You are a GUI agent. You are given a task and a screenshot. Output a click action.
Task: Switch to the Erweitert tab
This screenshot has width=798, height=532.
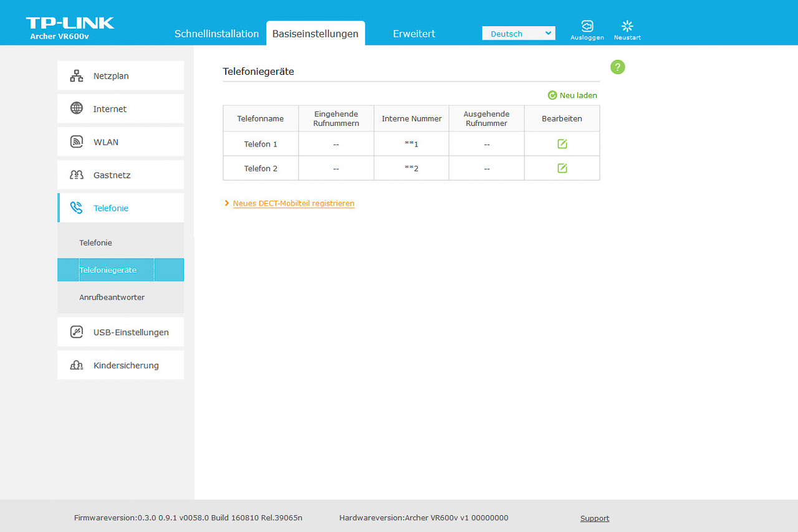tap(414, 34)
